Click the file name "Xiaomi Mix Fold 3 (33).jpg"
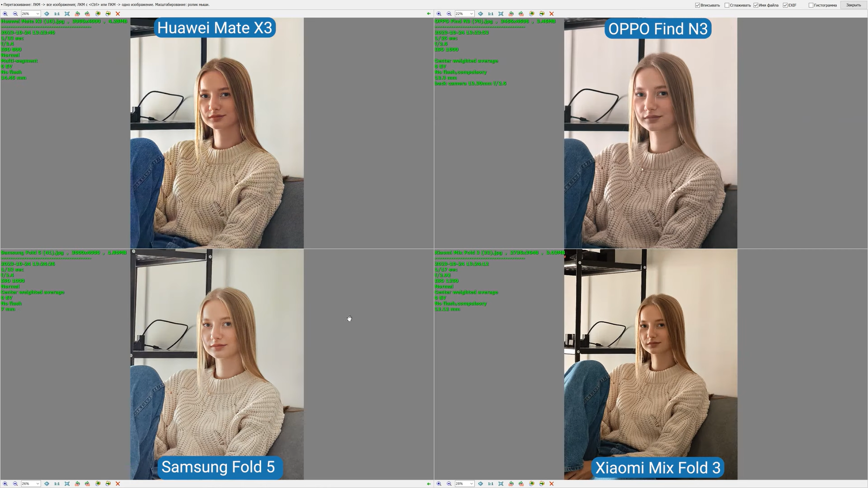This screenshot has height=488, width=868. tap(468, 253)
